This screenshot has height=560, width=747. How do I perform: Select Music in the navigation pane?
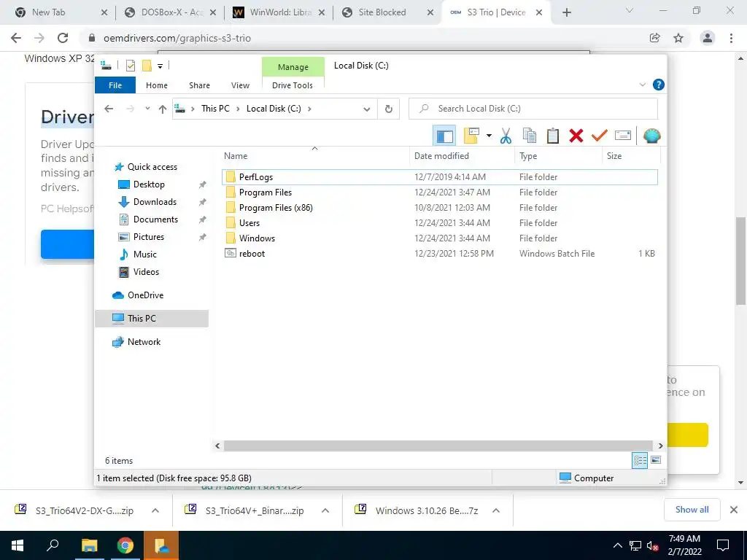tap(144, 254)
